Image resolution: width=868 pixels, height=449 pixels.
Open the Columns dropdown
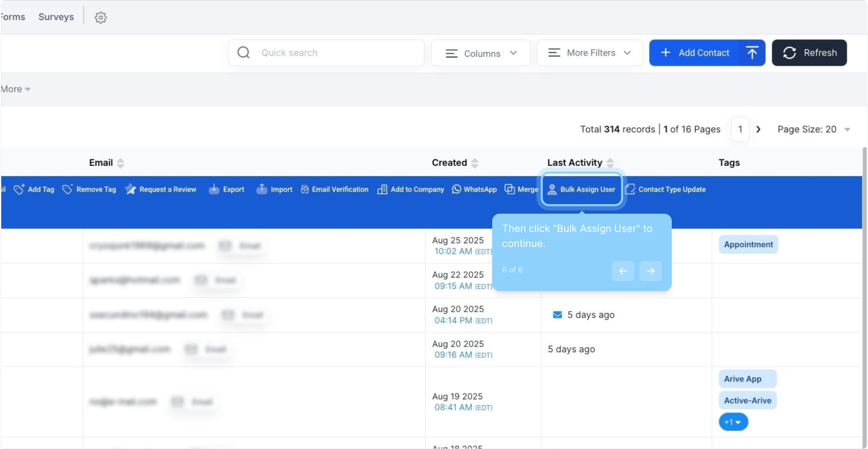coord(481,53)
